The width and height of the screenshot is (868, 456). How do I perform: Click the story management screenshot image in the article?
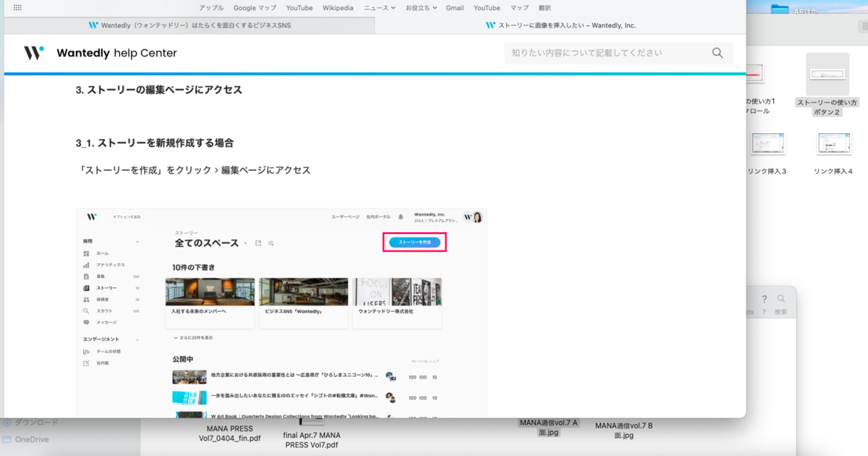tap(281, 313)
